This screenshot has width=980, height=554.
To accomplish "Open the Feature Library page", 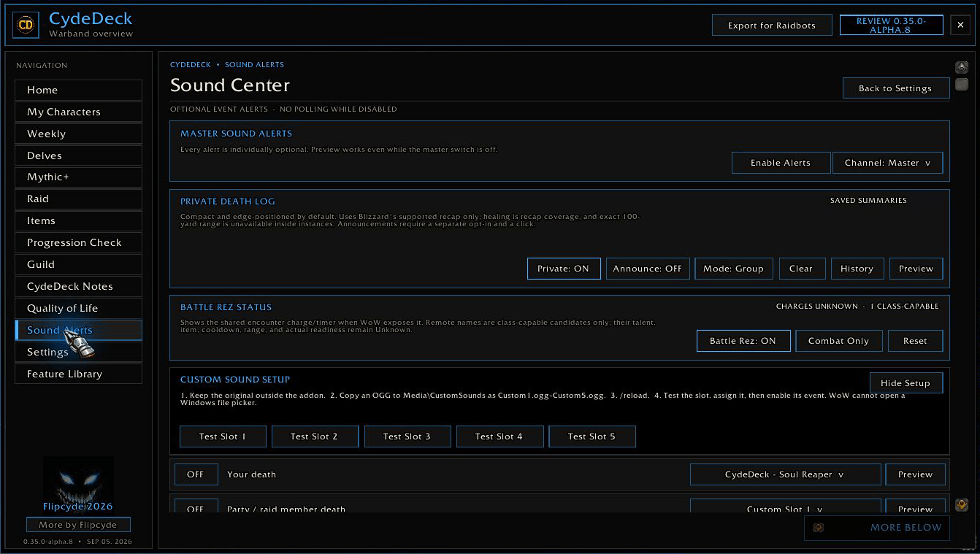I will (x=78, y=374).
